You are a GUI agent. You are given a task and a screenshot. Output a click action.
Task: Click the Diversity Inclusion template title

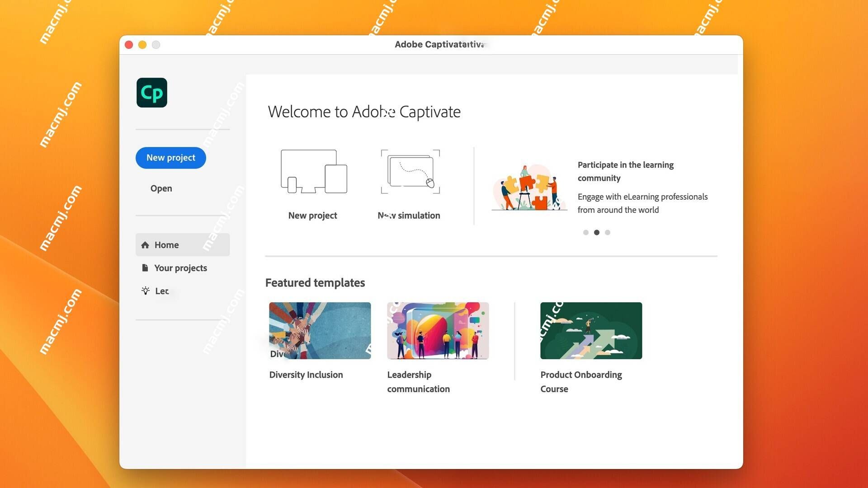click(306, 375)
